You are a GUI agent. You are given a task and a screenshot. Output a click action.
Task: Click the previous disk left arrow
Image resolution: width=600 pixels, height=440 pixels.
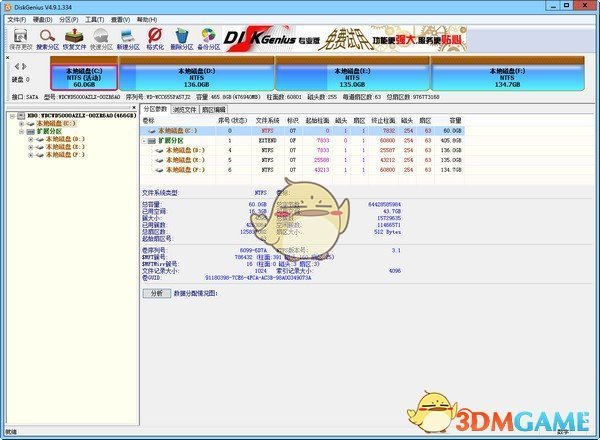pyautogui.click(x=17, y=66)
